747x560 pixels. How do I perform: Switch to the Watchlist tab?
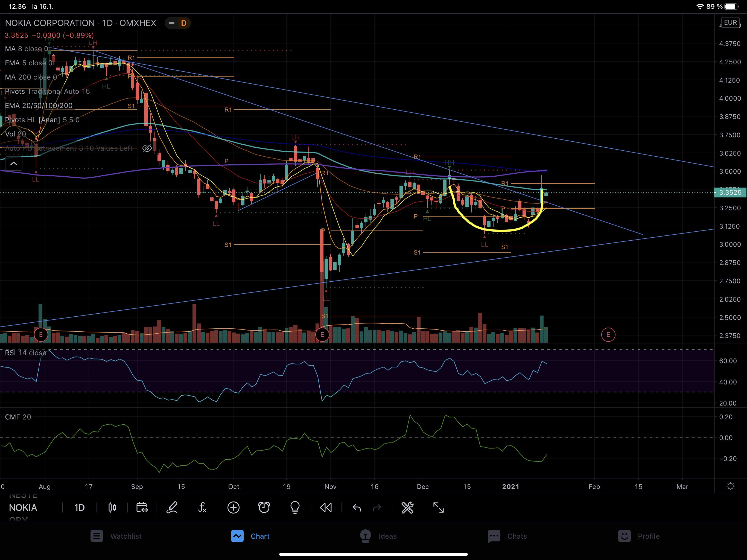coord(116,536)
